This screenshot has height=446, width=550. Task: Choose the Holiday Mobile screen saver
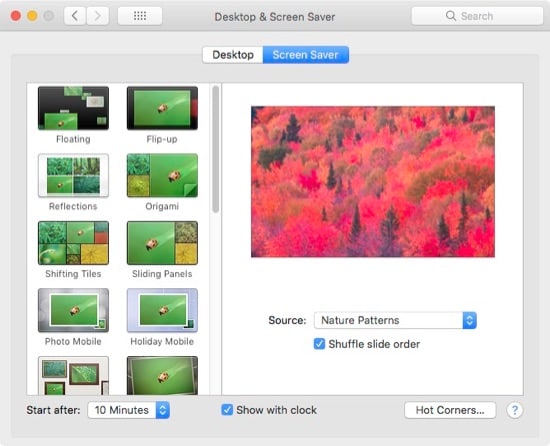click(162, 310)
